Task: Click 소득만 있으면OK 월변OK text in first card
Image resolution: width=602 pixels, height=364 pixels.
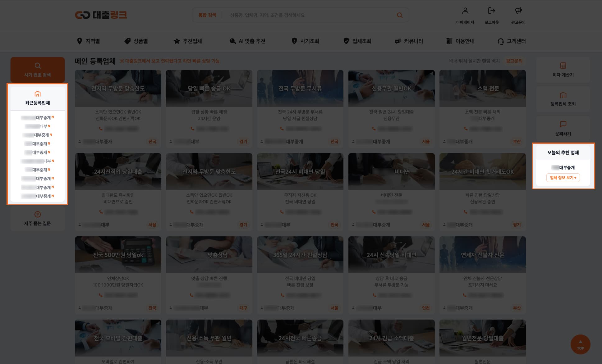Action: [x=118, y=112]
